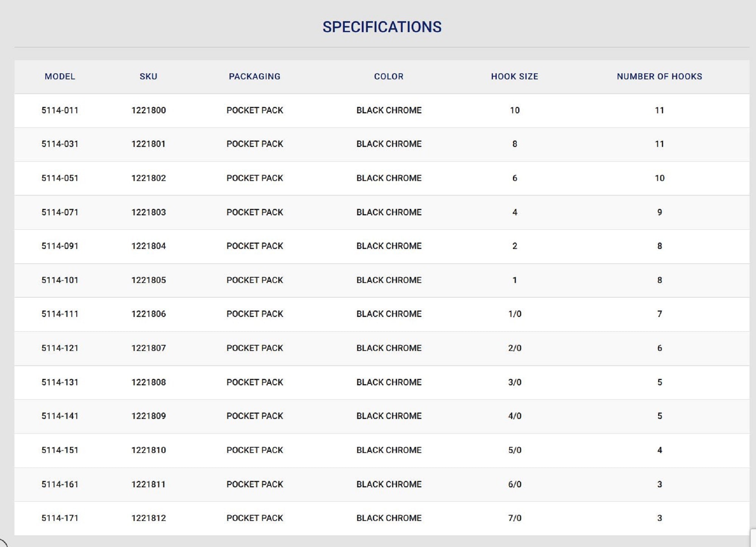
Task: Select model 5114-011 cell
Action: coord(60,110)
